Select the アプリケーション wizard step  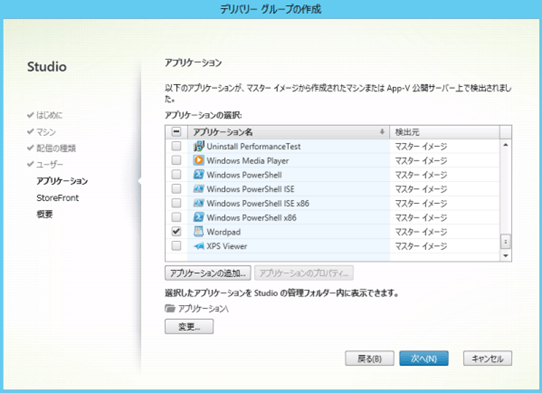(62, 181)
